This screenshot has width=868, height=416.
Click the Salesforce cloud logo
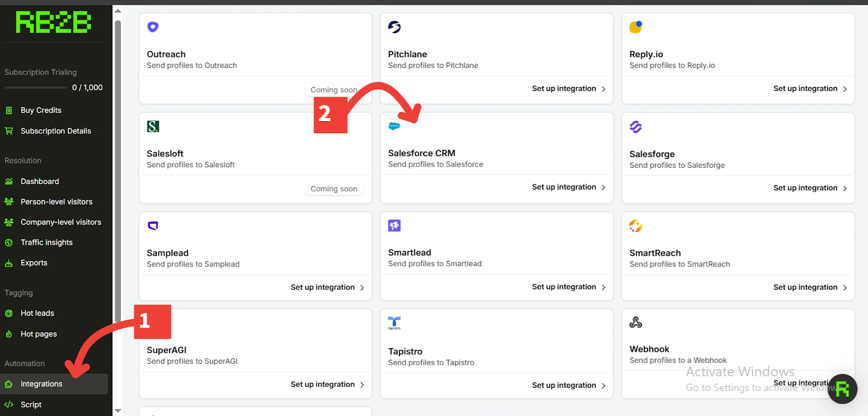[x=394, y=126]
